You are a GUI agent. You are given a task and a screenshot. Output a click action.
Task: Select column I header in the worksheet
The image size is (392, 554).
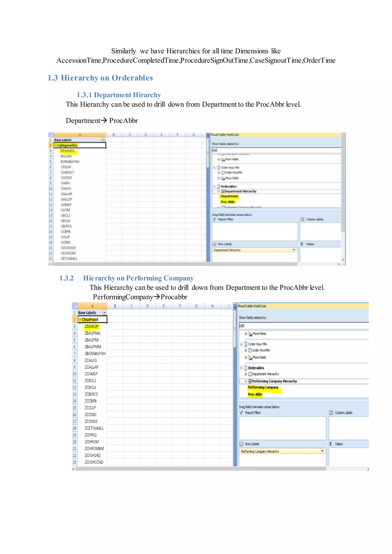click(229, 306)
